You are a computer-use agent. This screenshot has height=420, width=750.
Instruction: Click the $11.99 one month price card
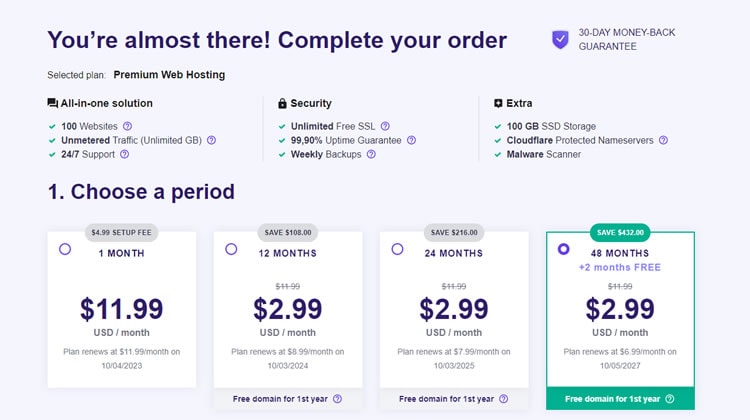[121, 309]
